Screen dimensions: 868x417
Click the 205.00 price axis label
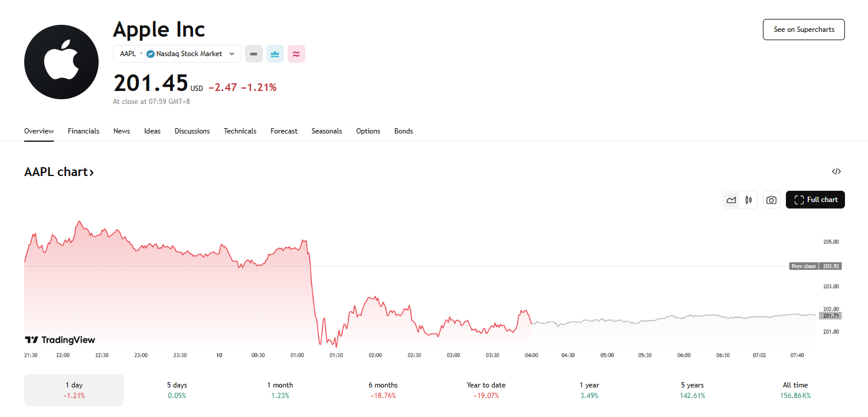831,242
